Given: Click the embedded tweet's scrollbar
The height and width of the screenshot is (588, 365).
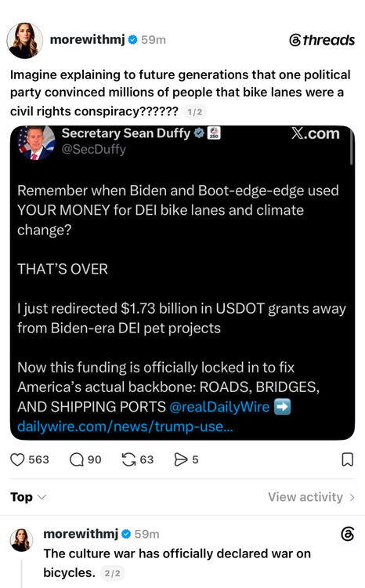Looking at the screenshot, I should pyautogui.click(x=351, y=148).
